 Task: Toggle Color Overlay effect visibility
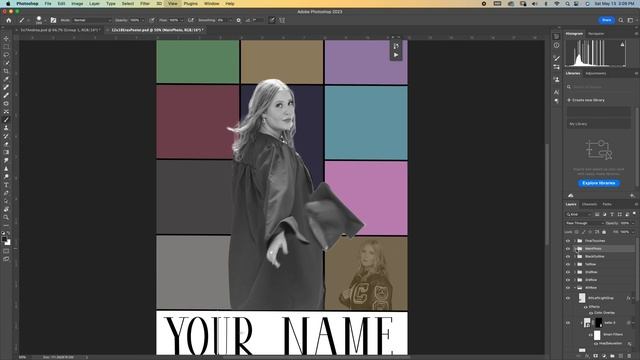pos(591,313)
